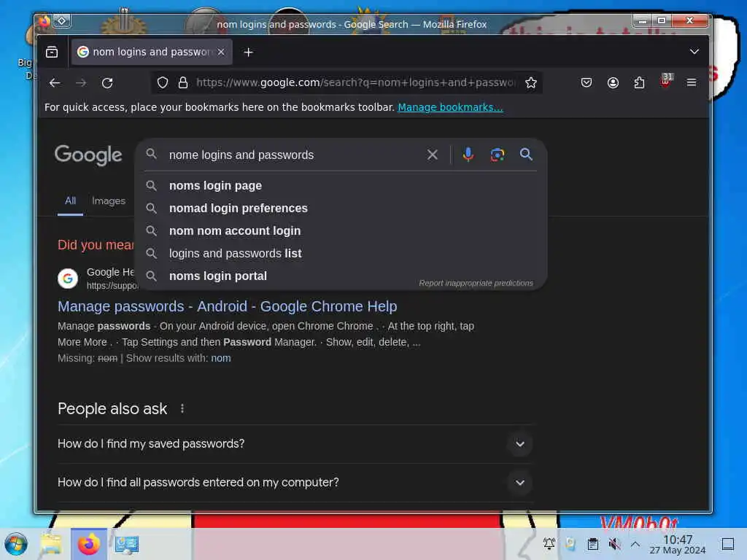Open the clipboard tray icon
Viewport: 747px width, 560px height.
(592, 544)
